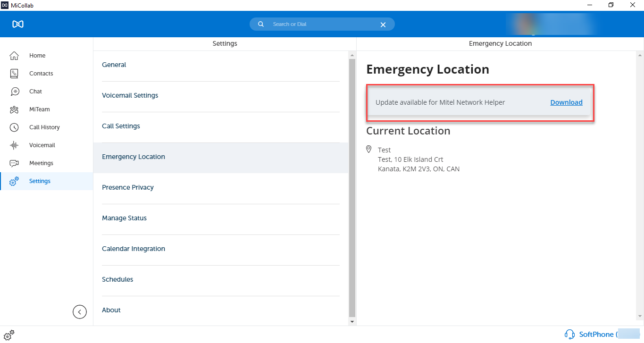
Task: Click the bottom-left settings gear icon
Action: pyautogui.click(x=8, y=335)
